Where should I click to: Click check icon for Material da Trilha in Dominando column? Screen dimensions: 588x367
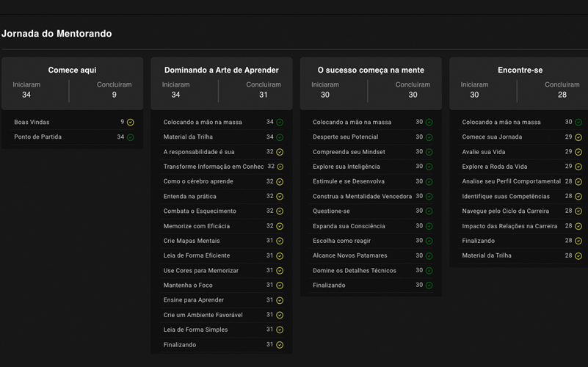[280, 137]
